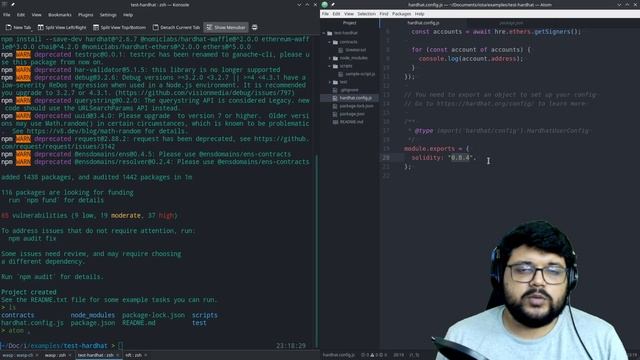Screen dimensions: 640x360
Task: Collapse the test-hardhat root folder arrow
Action: [x=324, y=33]
